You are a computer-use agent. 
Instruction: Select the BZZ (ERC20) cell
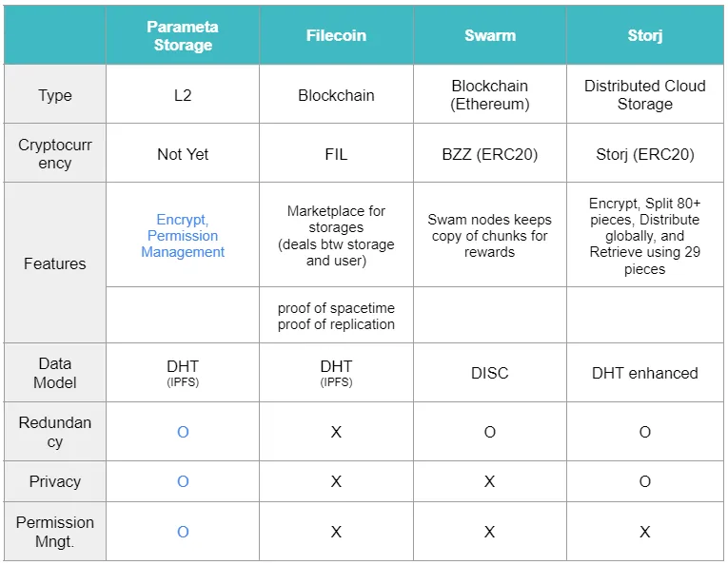[x=490, y=153]
